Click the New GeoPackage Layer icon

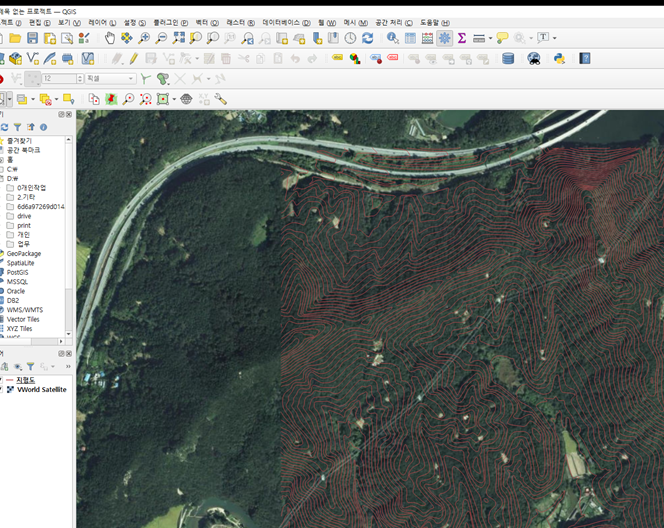tap(16, 58)
